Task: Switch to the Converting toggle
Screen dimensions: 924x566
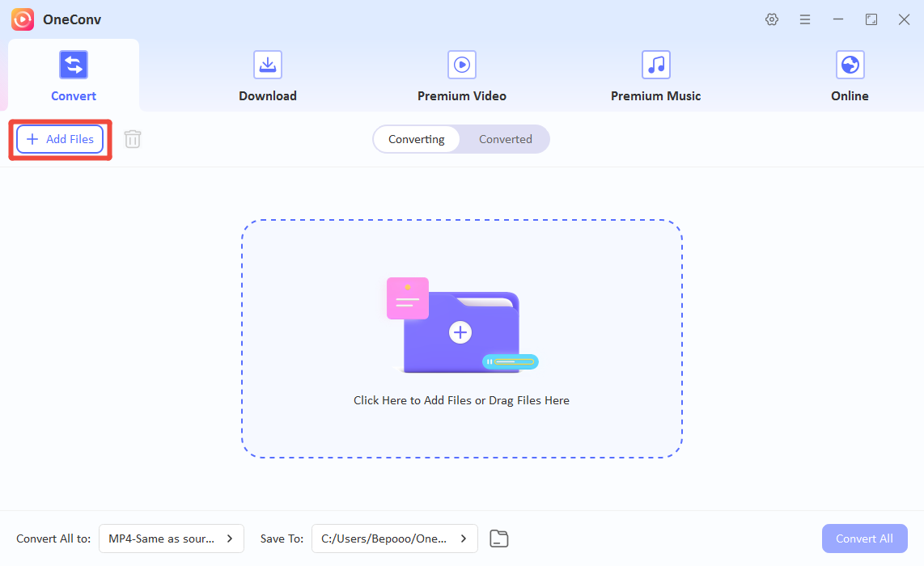Action: [x=417, y=139]
